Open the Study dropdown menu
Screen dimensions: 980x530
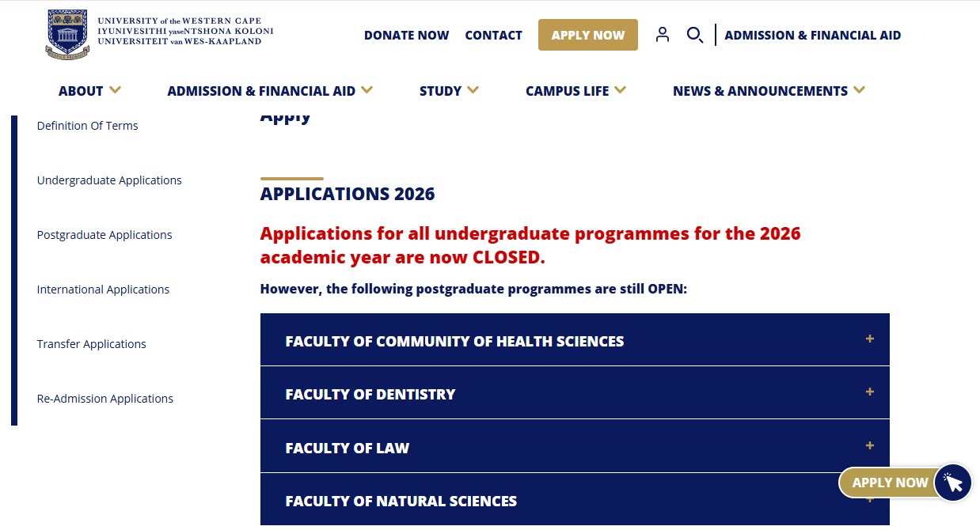point(473,90)
